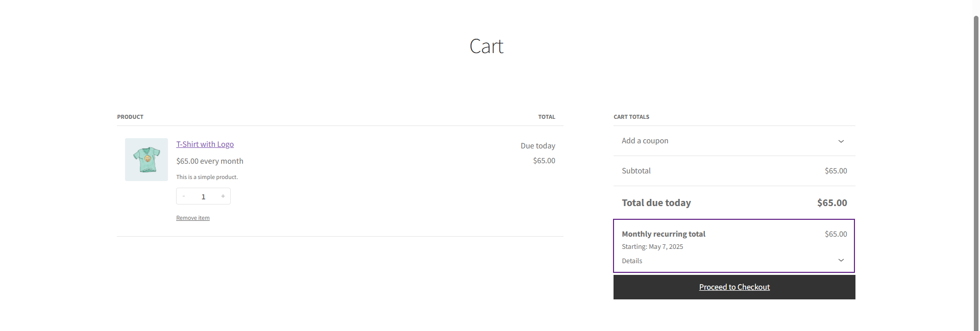This screenshot has height=331, width=980.
Task: Click the Add a coupon label
Action: click(x=645, y=141)
